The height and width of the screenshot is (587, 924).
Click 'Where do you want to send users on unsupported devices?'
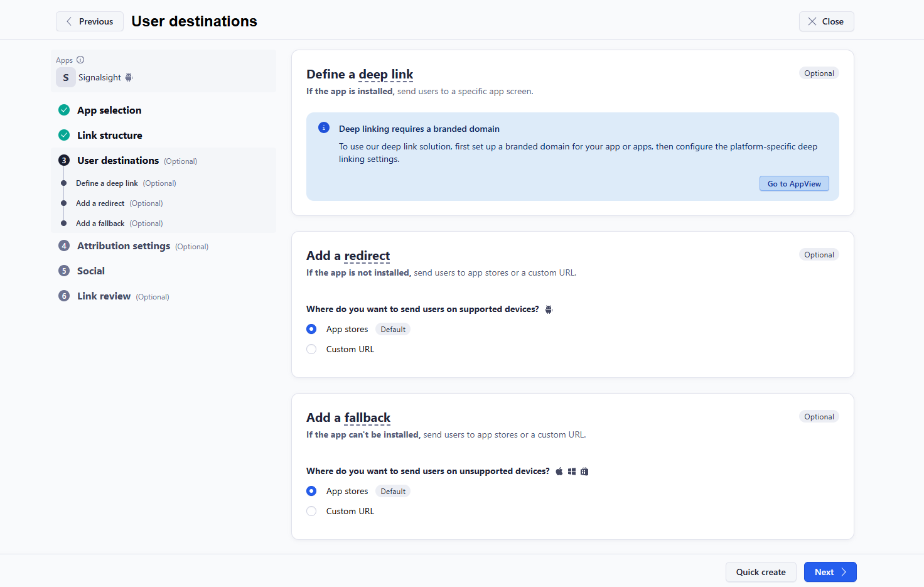[428, 471]
